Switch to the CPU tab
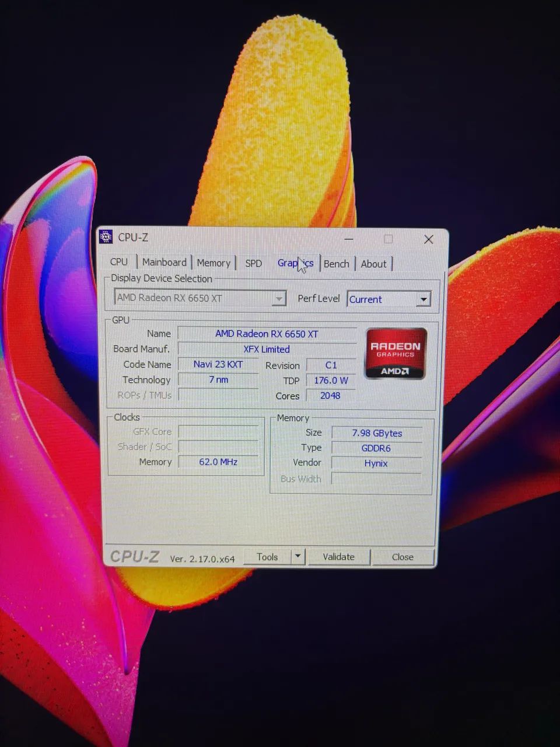 click(x=119, y=262)
